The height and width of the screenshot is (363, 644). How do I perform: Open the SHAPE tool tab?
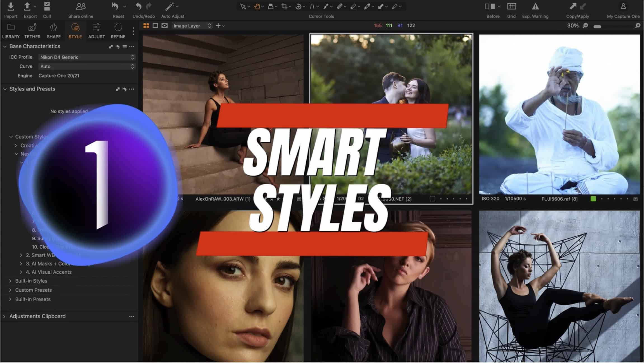(x=54, y=31)
